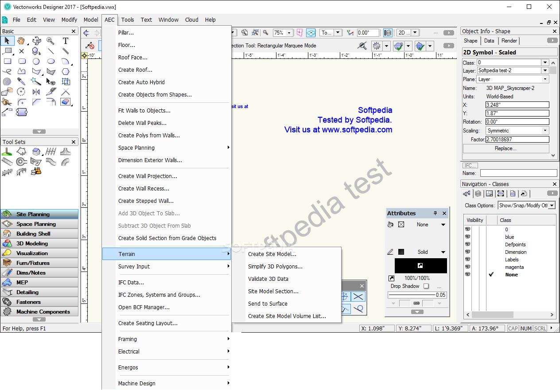Viewport: 560px width, 392px height.
Task: Select the Circle tool
Action: click(x=36, y=61)
